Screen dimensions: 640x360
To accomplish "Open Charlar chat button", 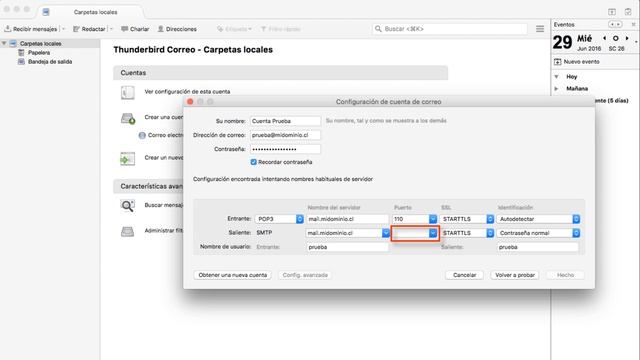I will pos(135,29).
